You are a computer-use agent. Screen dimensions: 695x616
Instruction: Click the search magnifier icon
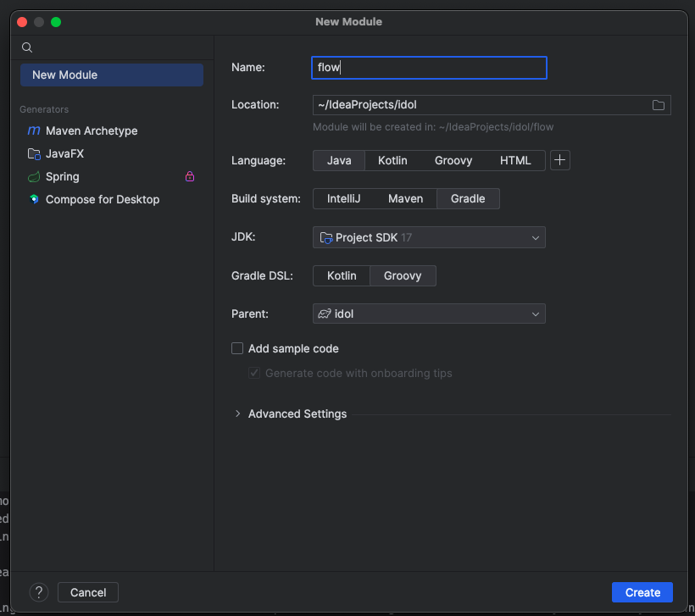27,47
